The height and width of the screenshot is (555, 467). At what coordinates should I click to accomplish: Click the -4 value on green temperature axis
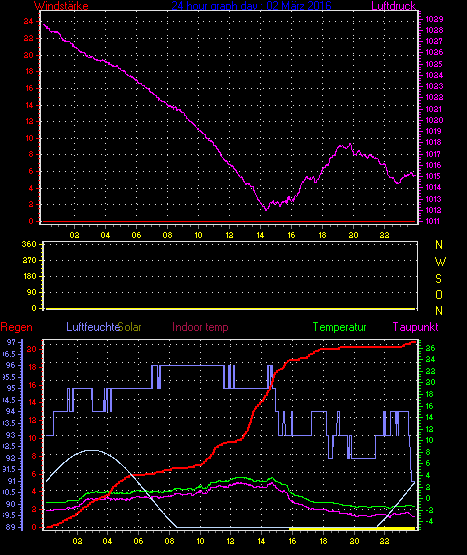coord(428,521)
